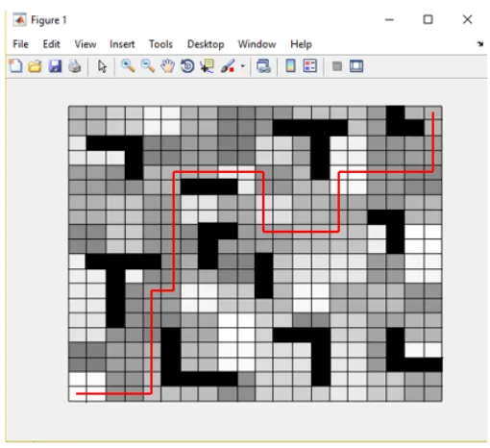The image size is (490, 448).
Task: Click the Show Plot Tools and Dock Figure icon
Action: click(356, 66)
